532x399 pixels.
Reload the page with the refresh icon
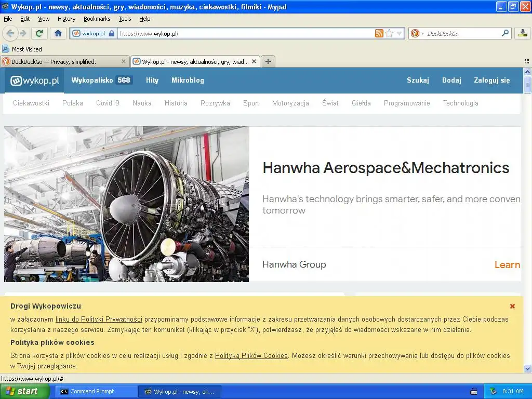[39, 33]
